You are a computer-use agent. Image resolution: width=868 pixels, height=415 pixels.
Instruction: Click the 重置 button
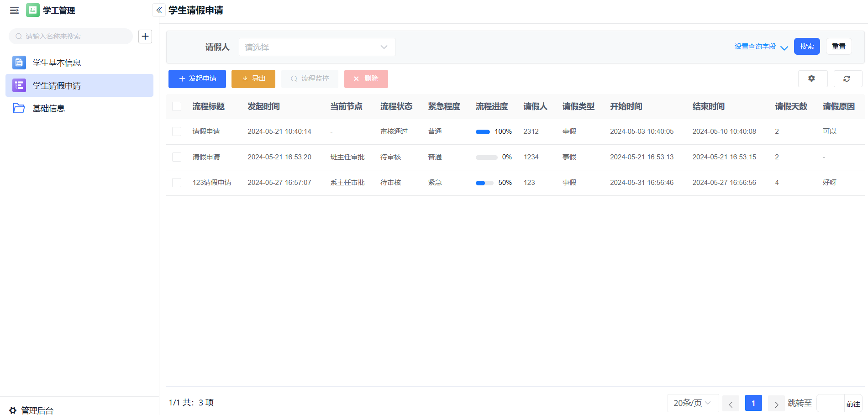[839, 47]
